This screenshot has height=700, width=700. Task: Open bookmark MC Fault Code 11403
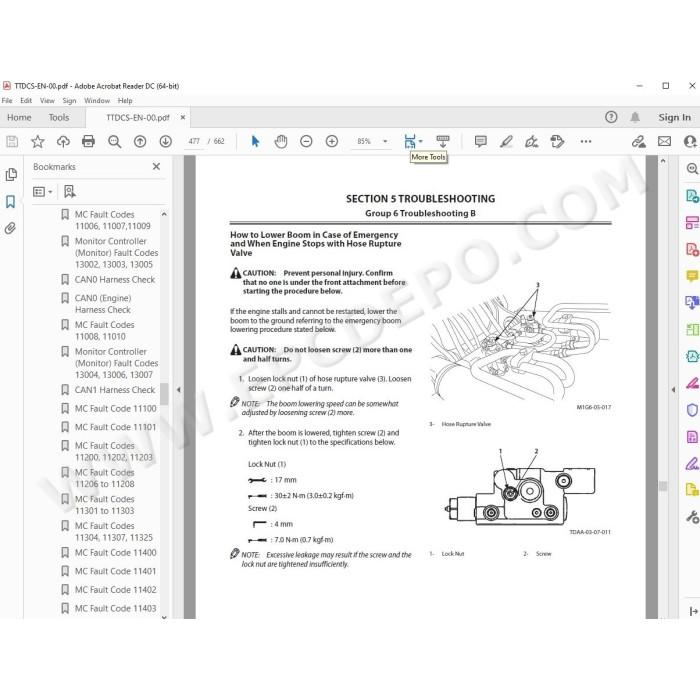point(115,608)
